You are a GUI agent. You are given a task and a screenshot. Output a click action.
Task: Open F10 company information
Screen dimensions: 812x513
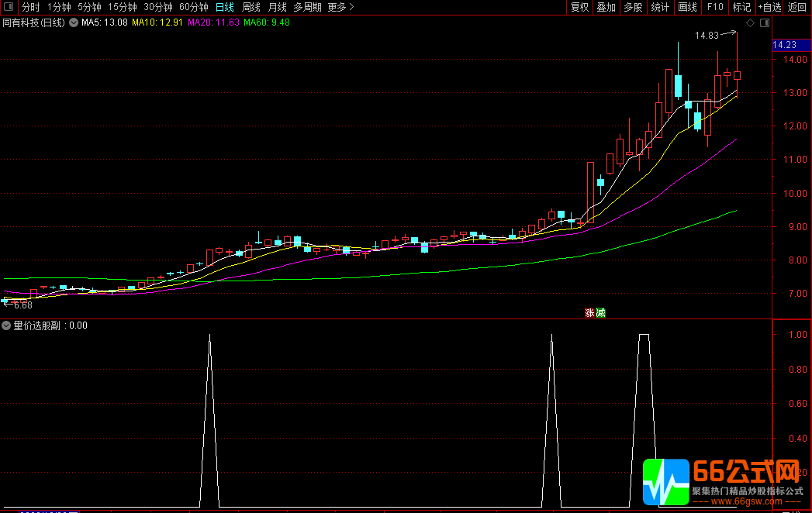714,7
